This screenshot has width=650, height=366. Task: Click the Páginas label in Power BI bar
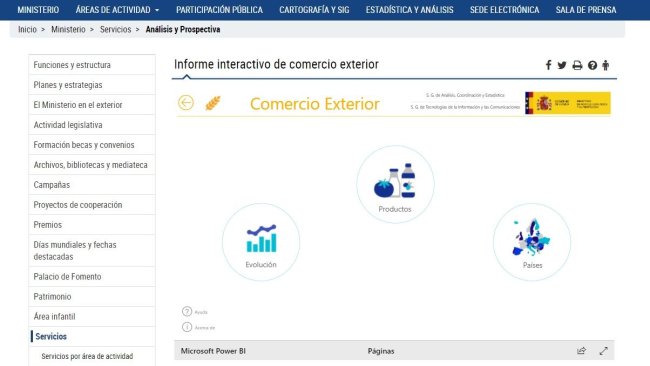[x=381, y=351]
